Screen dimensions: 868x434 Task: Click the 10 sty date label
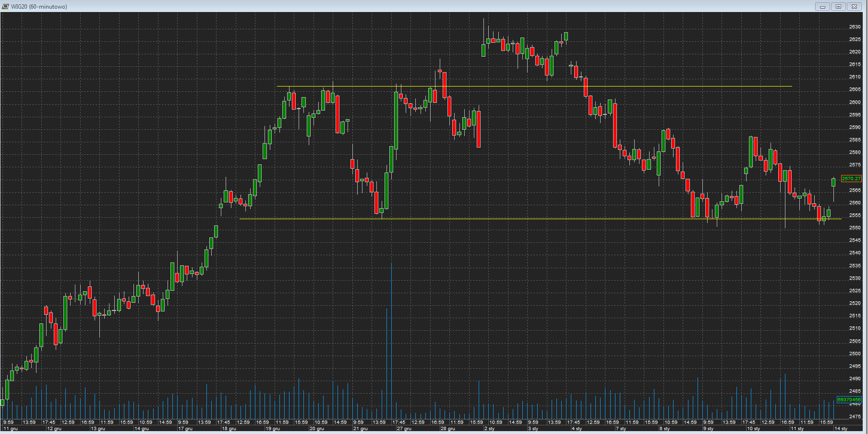click(x=753, y=429)
